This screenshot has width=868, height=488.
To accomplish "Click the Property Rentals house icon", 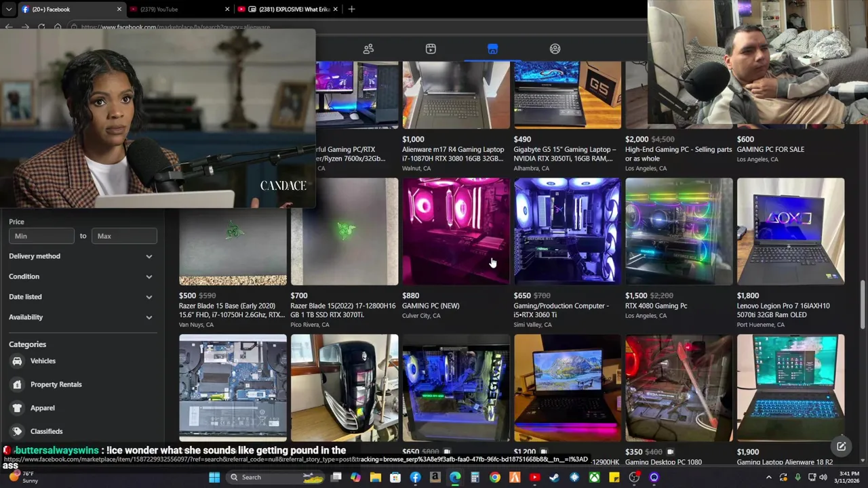I will [x=17, y=384].
